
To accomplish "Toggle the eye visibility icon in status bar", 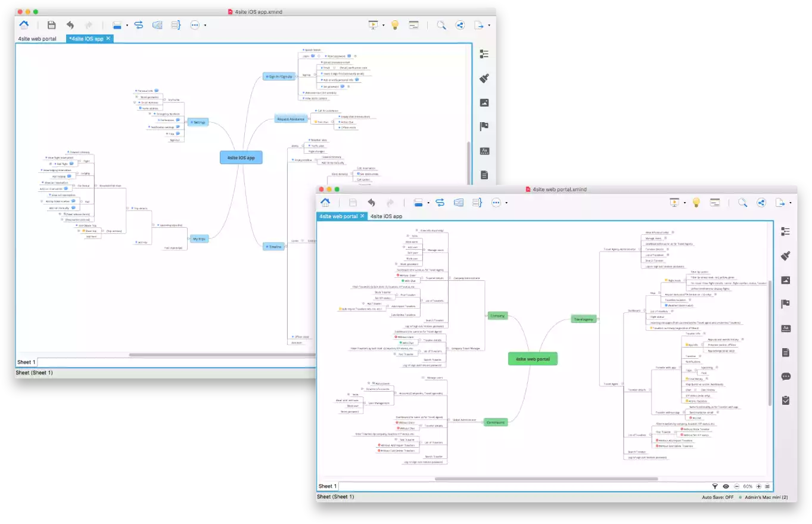I will [x=726, y=486].
